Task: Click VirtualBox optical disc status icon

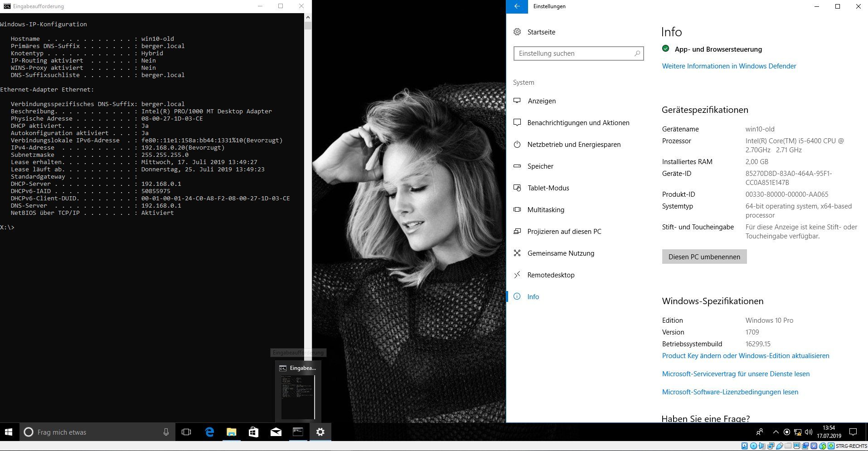Action: (x=753, y=446)
